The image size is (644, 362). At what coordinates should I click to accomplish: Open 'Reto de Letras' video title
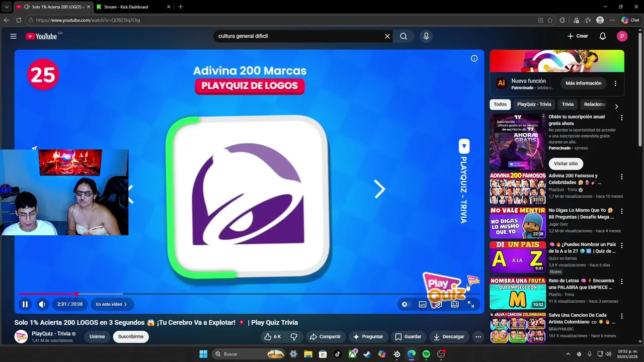click(x=582, y=284)
